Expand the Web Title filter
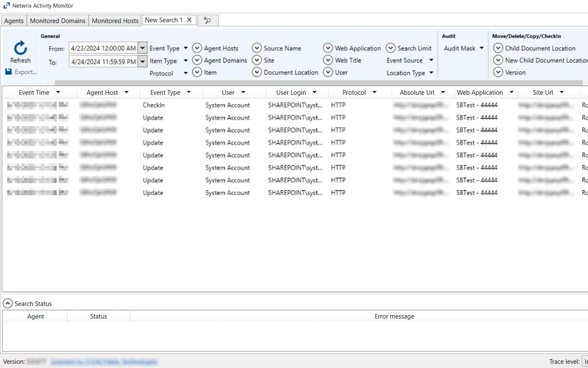This screenshot has width=588, height=368. coord(328,60)
